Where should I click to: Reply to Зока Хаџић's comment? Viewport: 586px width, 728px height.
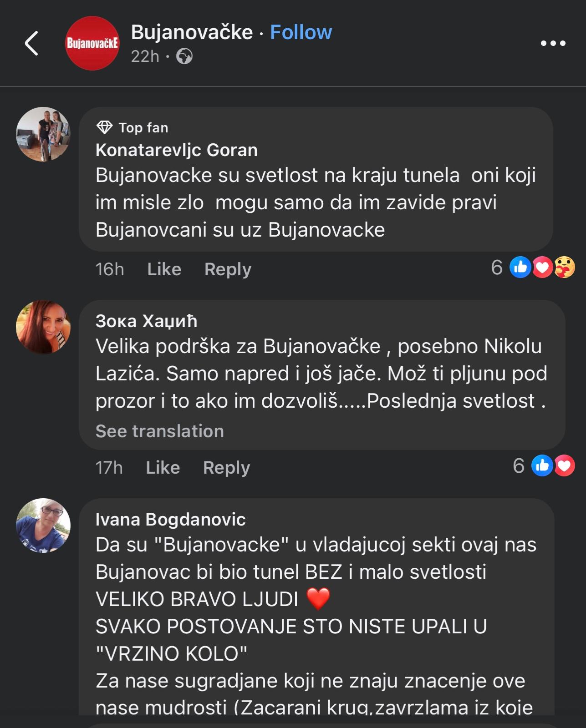click(x=226, y=468)
